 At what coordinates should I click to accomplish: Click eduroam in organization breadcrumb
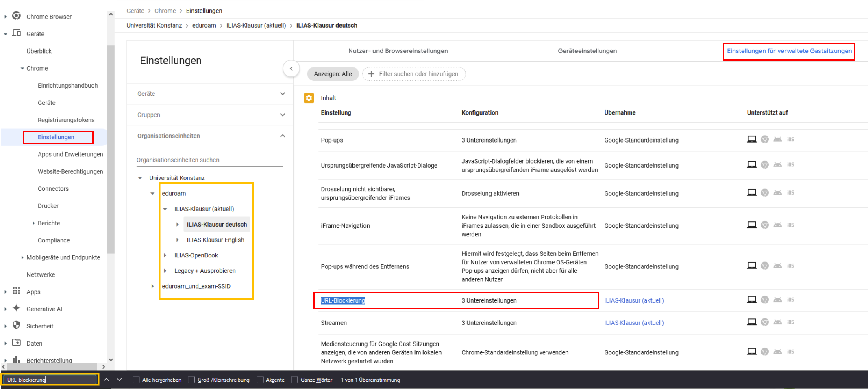pos(204,25)
